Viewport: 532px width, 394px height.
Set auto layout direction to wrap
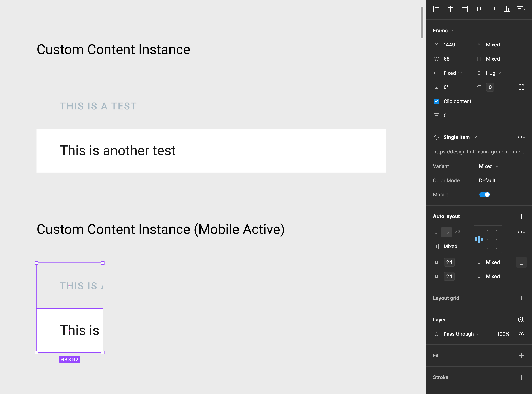(x=457, y=232)
